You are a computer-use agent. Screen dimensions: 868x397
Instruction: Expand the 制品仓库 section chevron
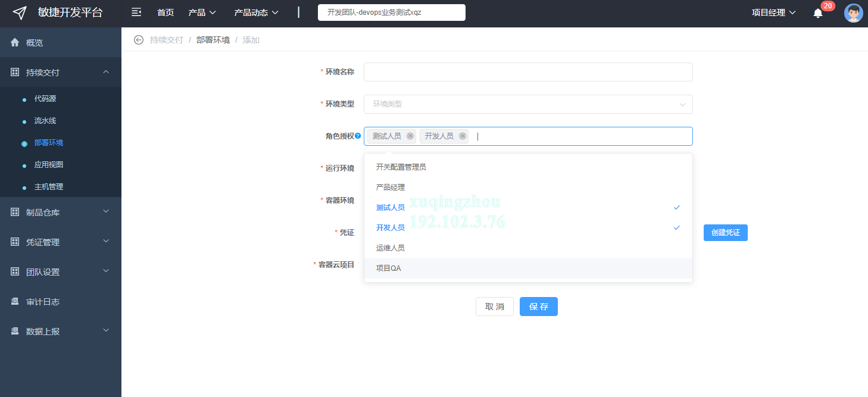pos(106,211)
